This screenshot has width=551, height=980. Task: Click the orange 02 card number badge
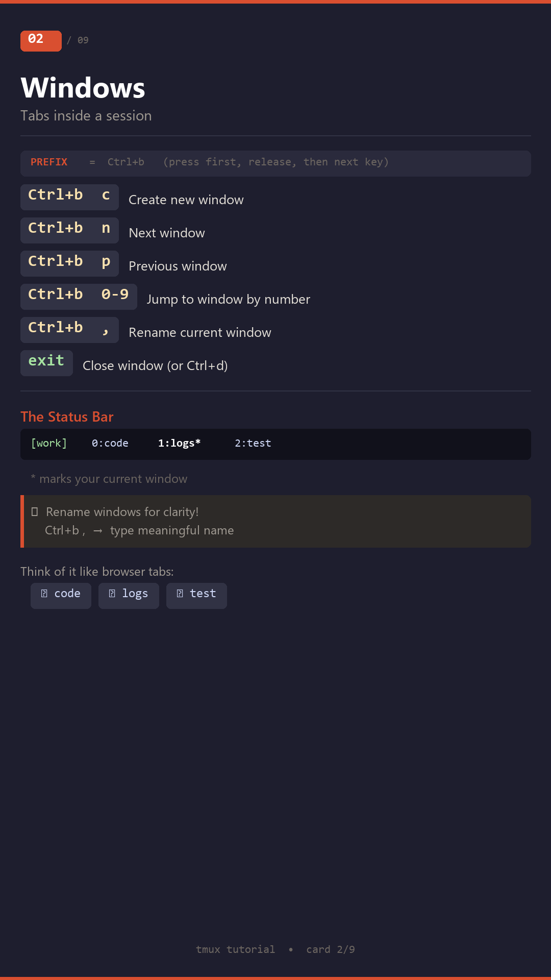click(41, 41)
